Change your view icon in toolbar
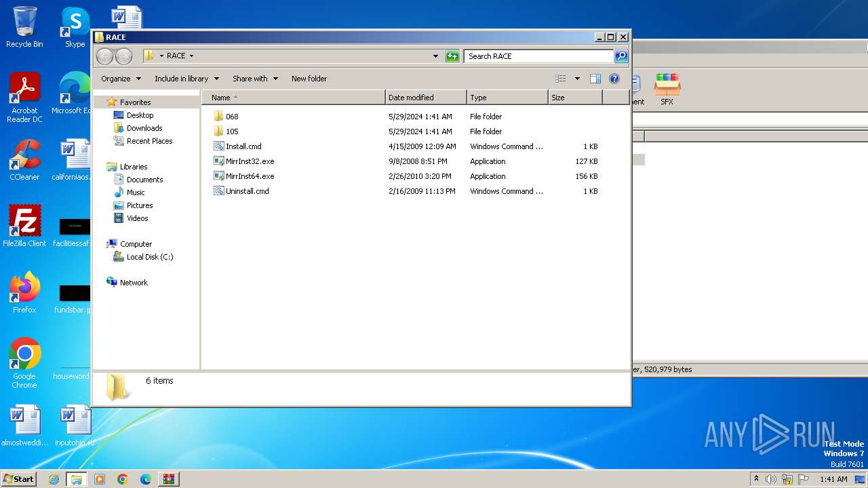 pos(560,79)
